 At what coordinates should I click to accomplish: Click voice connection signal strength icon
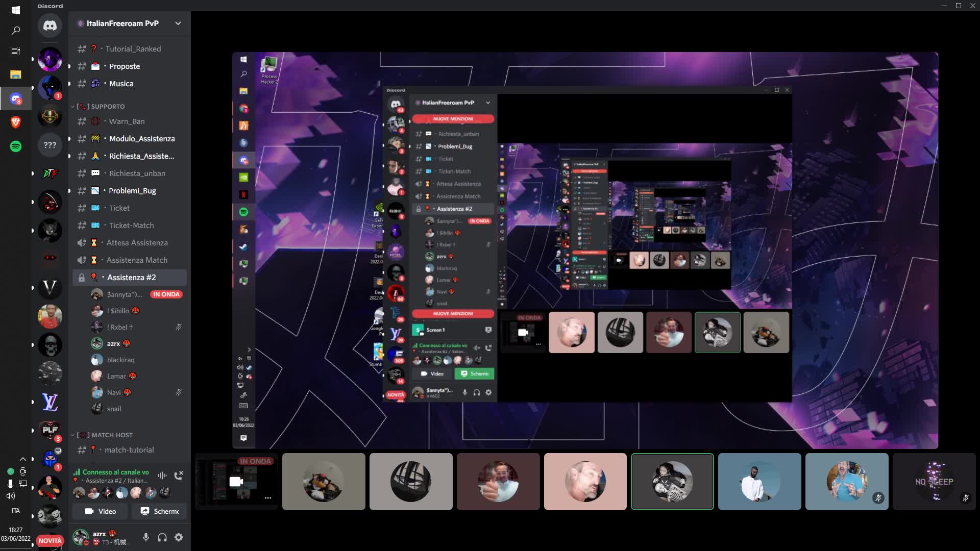click(x=77, y=472)
